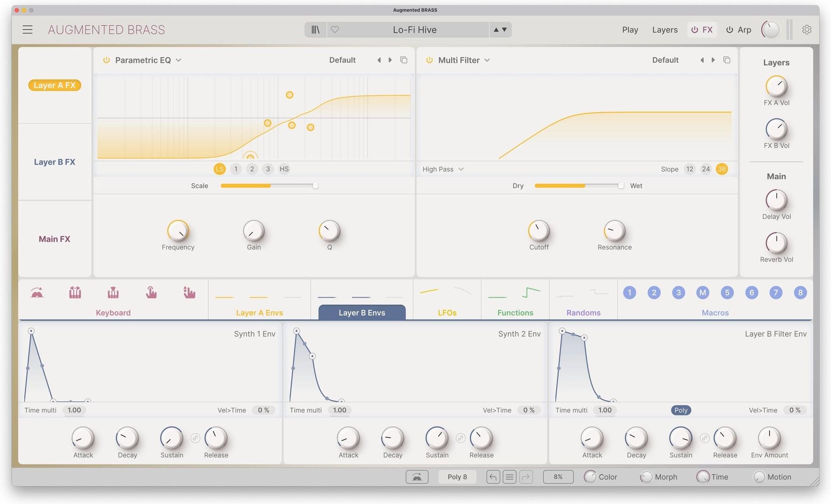Open the LFOs tab
The width and height of the screenshot is (831, 504).
point(446,312)
